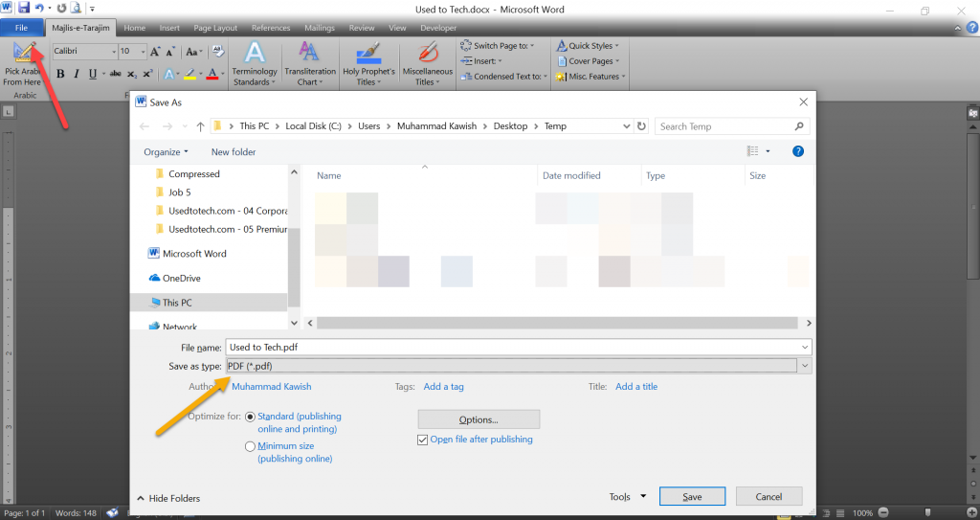Open the font size 10 dropdown

[x=144, y=52]
